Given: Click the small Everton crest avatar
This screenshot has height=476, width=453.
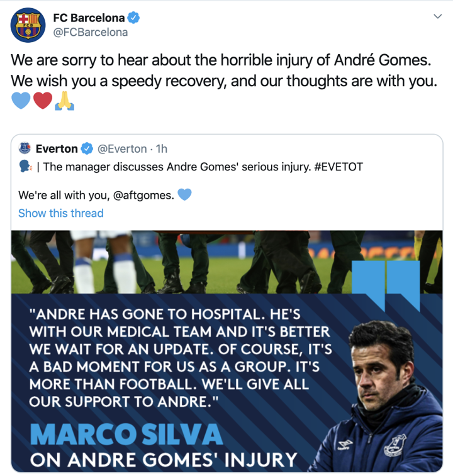Looking at the screenshot, I should click(x=25, y=148).
